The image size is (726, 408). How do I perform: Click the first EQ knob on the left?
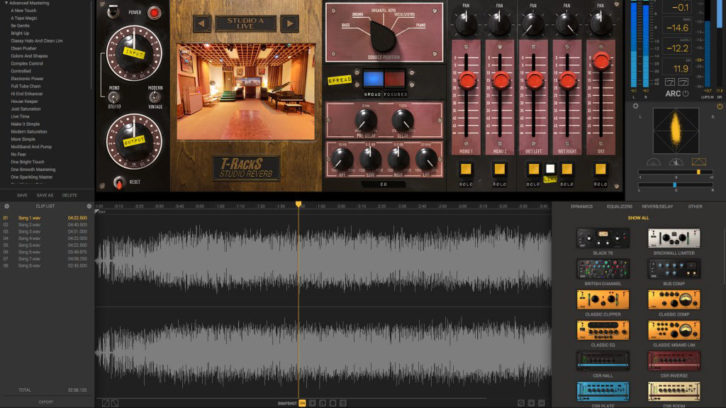[342, 159]
